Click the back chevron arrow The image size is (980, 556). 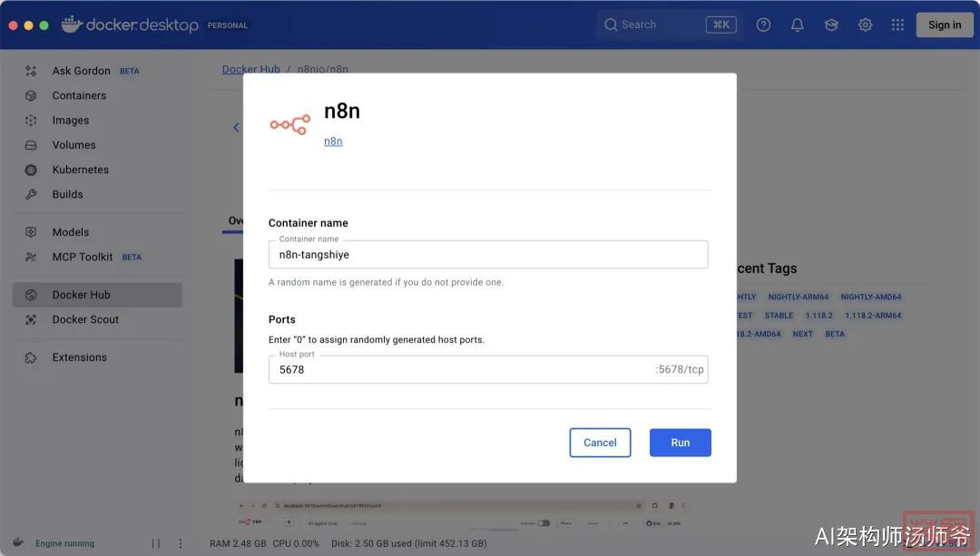236,127
